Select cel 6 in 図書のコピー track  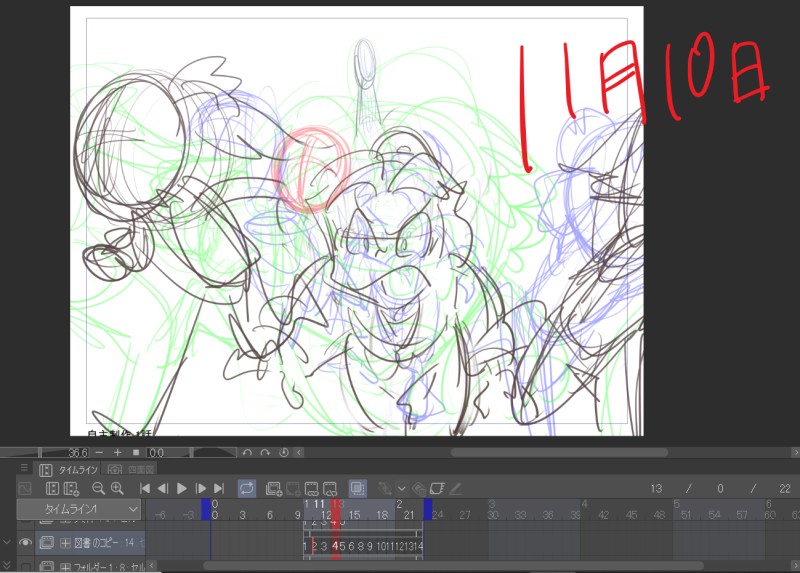[x=351, y=546]
